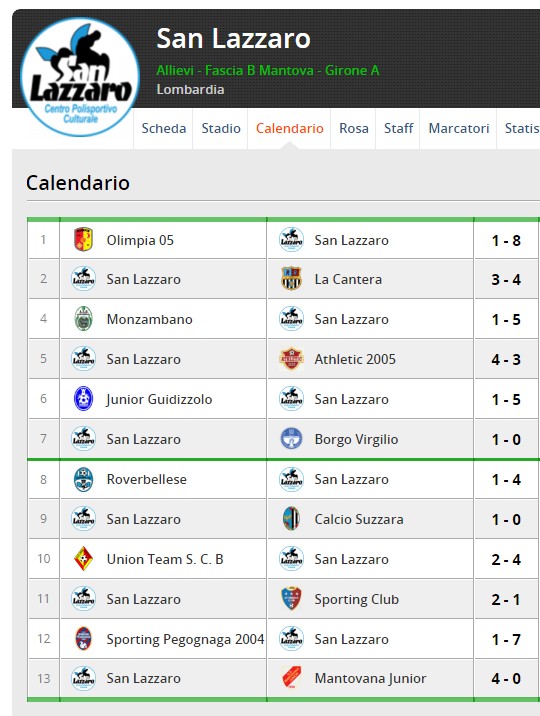
Task: Click the Junior Guidizzolo blue crest
Action: [84, 399]
